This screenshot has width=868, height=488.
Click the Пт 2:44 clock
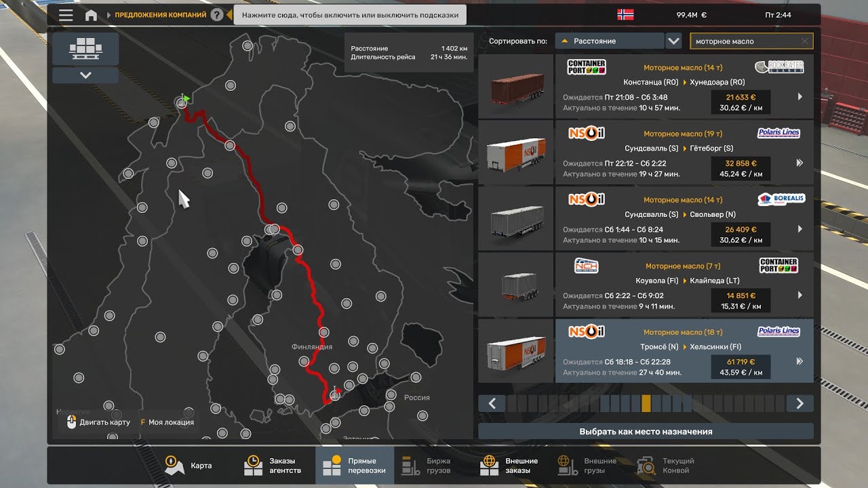click(x=776, y=15)
